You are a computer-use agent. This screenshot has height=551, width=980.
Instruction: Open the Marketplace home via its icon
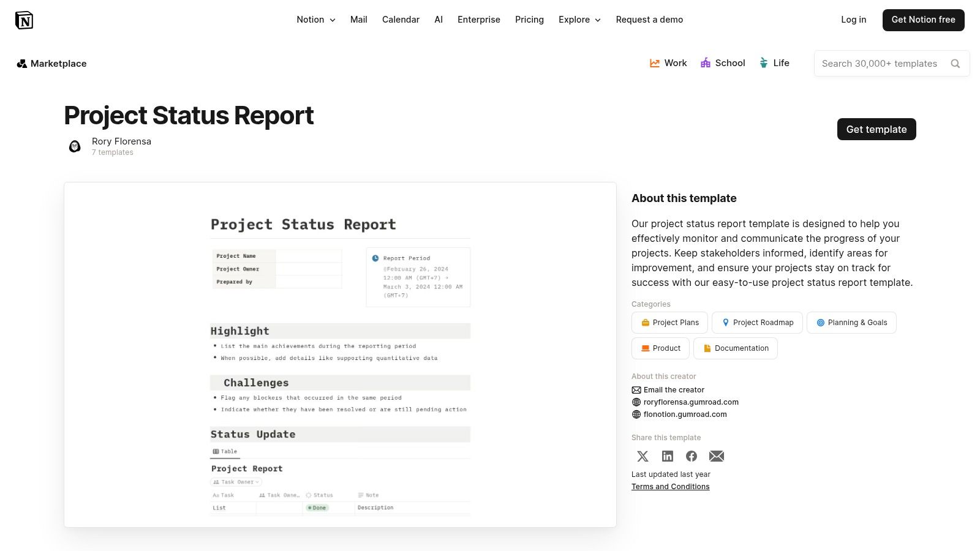pos(22,63)
